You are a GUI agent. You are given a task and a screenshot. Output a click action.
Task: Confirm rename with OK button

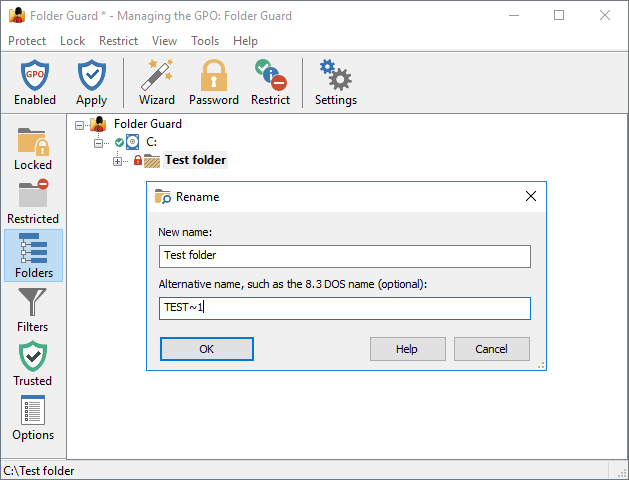pyautogui.click(x=207, y=349)
